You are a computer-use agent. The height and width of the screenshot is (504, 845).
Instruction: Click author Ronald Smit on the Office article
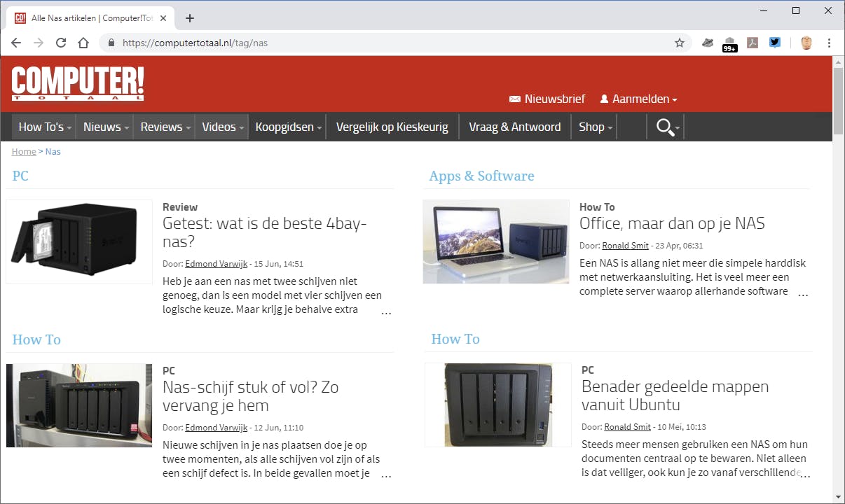(x=626, y=246)
